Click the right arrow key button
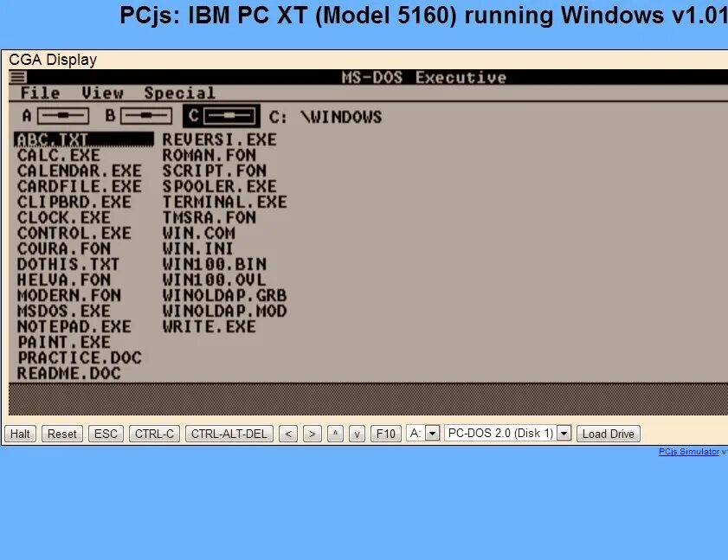This screenshot has width=728, height=560. coord(312,434)
